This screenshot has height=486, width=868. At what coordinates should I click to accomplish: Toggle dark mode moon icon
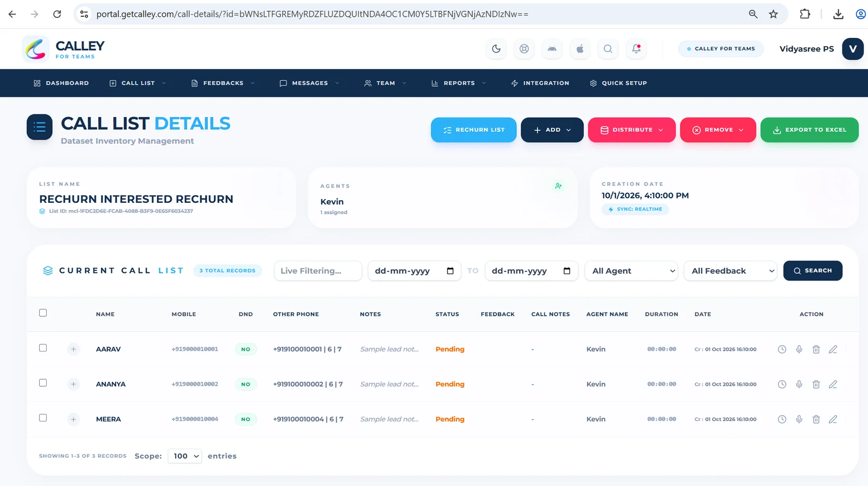click(496, 49)
